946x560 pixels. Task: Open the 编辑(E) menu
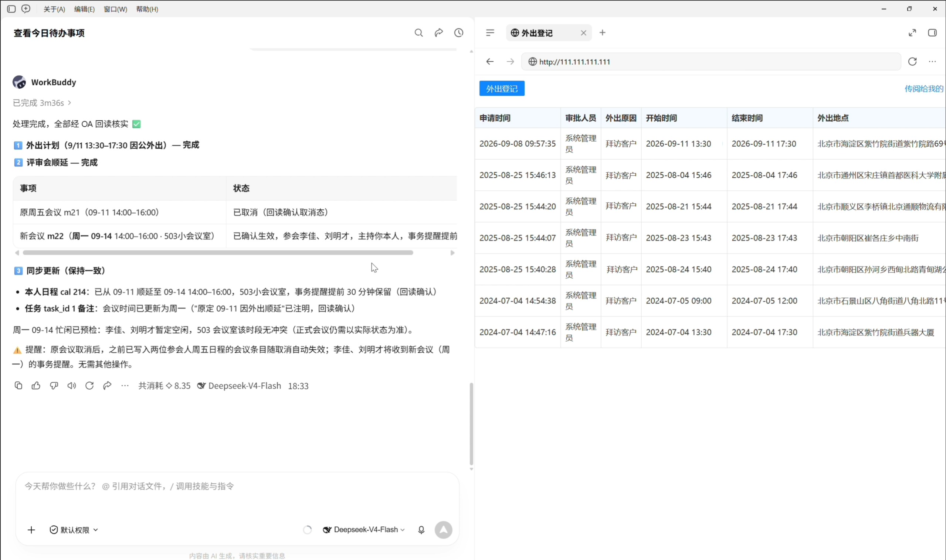click(84, 9)
